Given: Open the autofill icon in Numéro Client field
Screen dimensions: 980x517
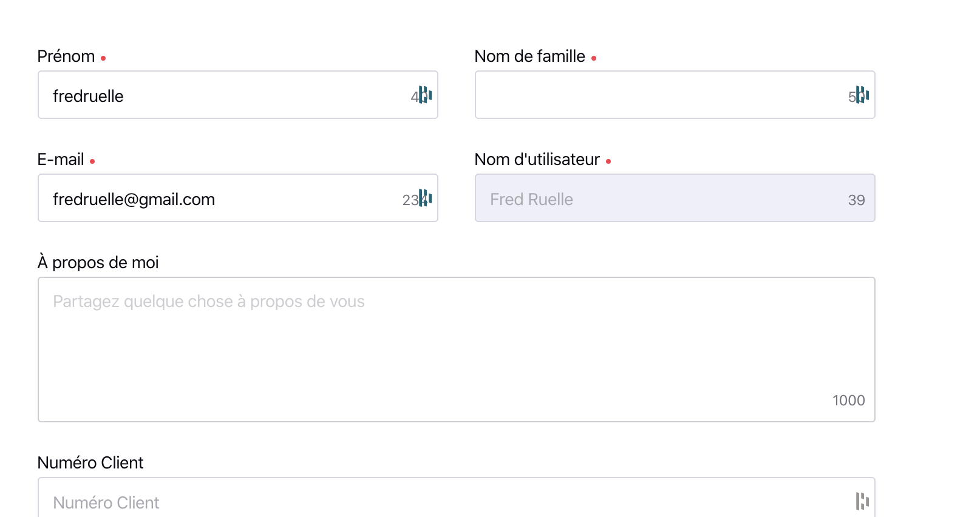Looking at the screenshot, I should coord(862,501).
